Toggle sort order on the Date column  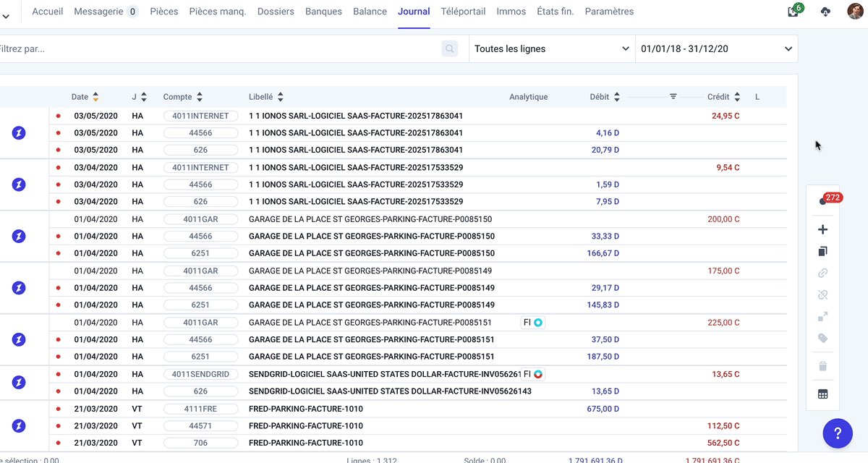(95, 97)
